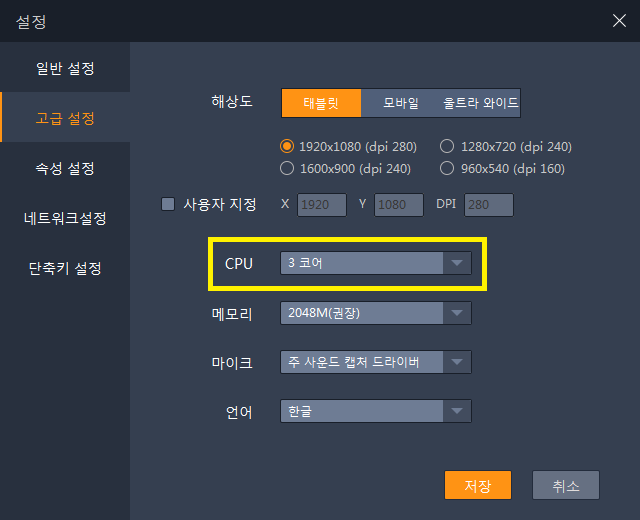The width and height of the screenshot is (640, 520).
Task: Click the 취소 button
Action: coord(566,485)
